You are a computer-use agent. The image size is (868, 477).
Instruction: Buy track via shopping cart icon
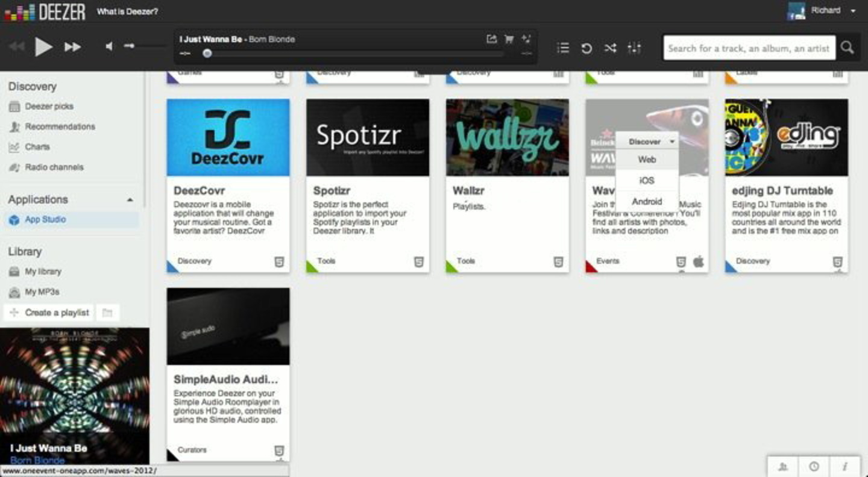pyautogui.click(x=509, y=39)
